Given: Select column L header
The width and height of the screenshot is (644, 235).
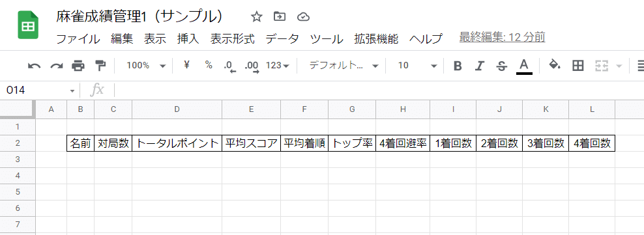Looking at the screenshot, I should click(592, 109).
